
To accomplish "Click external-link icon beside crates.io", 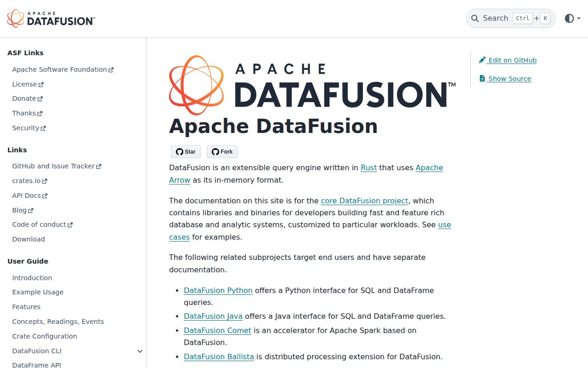I will coord(45,181).
